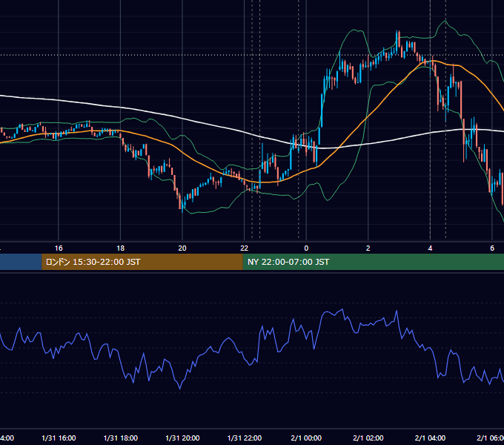Click the ロンドン 15:30-22:00 JST session bar
Screen dimensions: 504x445
[x=142, y=262]
